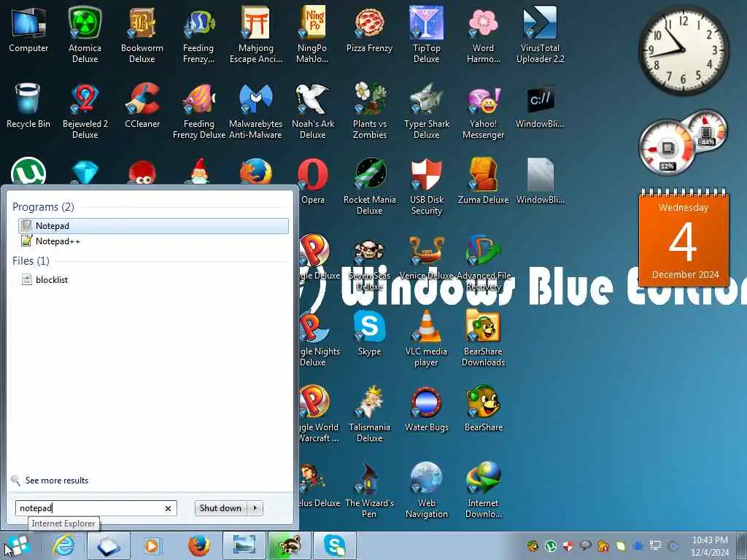
Task: Select the Mahjong Escape desktop icon
Action: pos(256,35)
